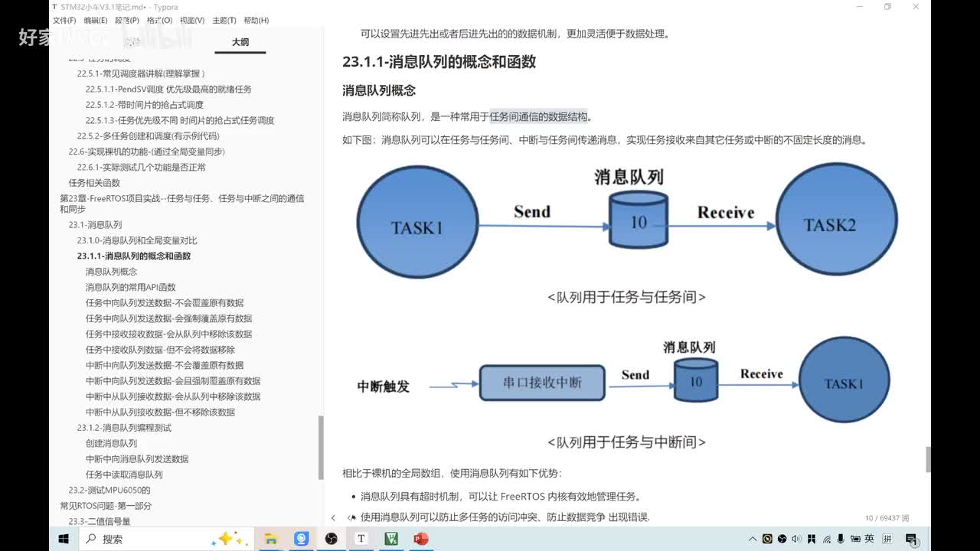Go to outline item 23.1.0-消息队列和全局变量对比
The image size is (980, 551).
tap(137, 240)
